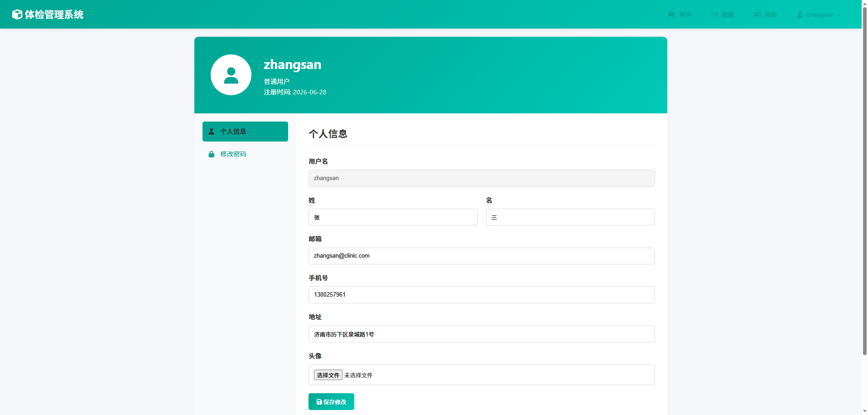This screenshot has height=415, width=868.
Task: Switch to the 修改密码 sidebar tab
Action: pyautogui.click(x=245, y=154)
